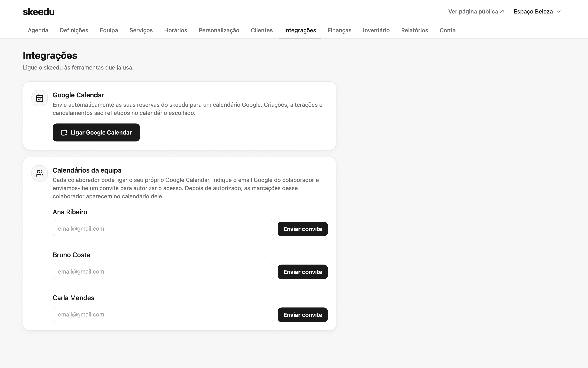
Task: Click the Calendários da equipa title
Action: tap(87, 170)
